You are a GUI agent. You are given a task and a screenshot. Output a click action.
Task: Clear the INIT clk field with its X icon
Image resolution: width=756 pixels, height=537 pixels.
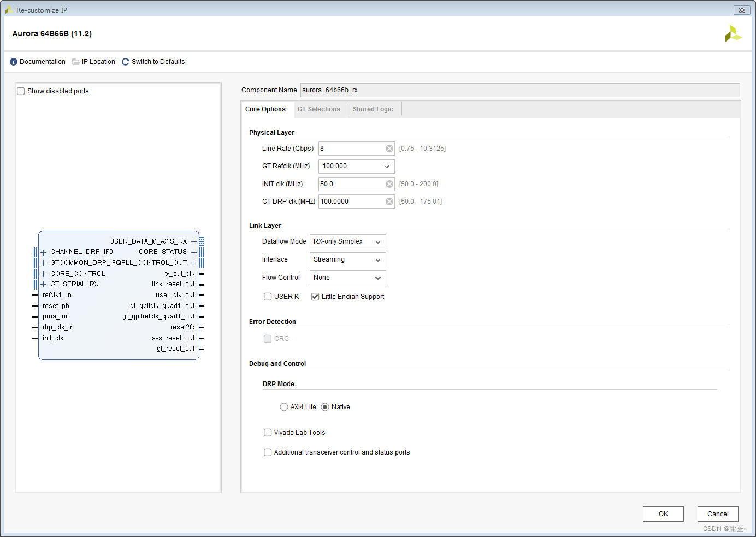(389, 184)
